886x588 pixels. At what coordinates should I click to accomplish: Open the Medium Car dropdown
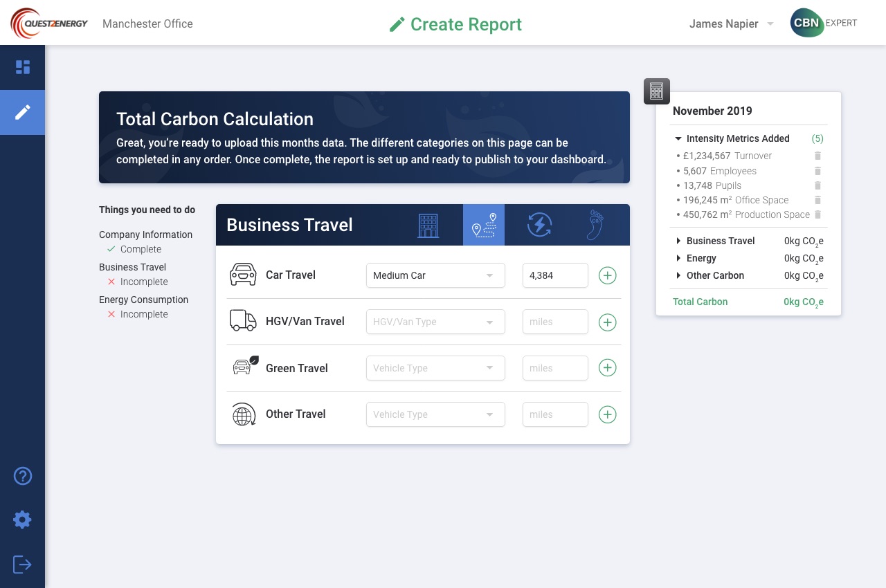click(435, 275)
